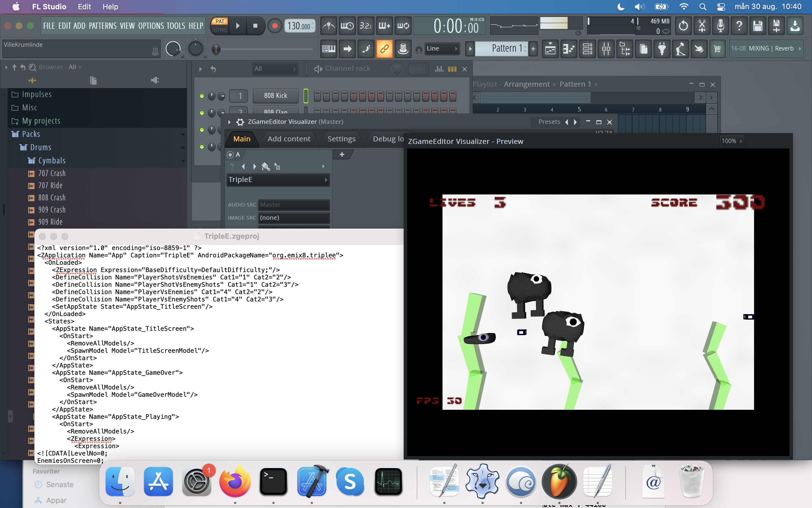
Task: Switch to Add content tab
Action: click(x=289, y=139)
